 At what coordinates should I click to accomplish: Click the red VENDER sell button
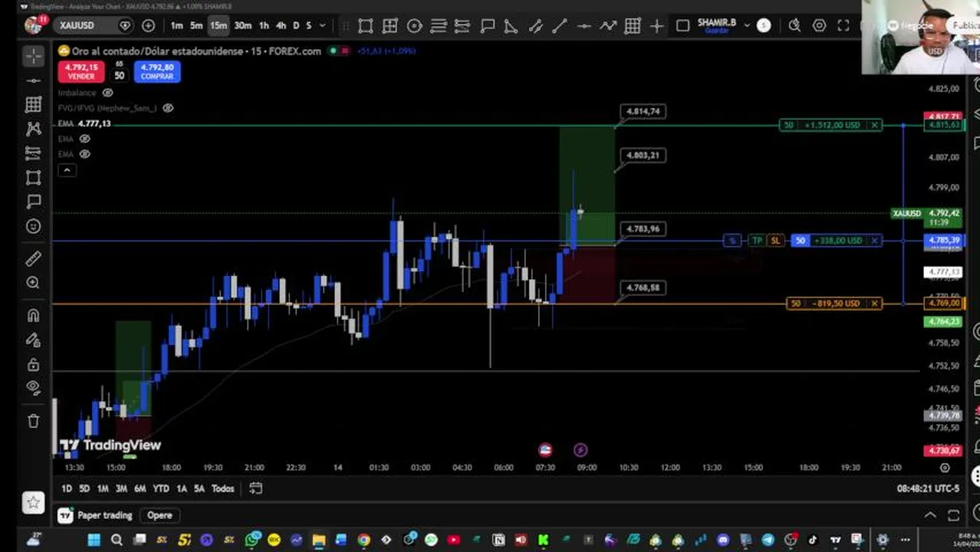[x=81, y=71]
